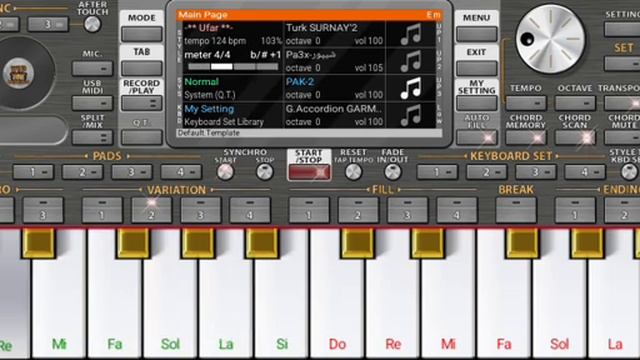Trigger Fill 2
This screenshot has height=360, width=640.
click(358, 210)
